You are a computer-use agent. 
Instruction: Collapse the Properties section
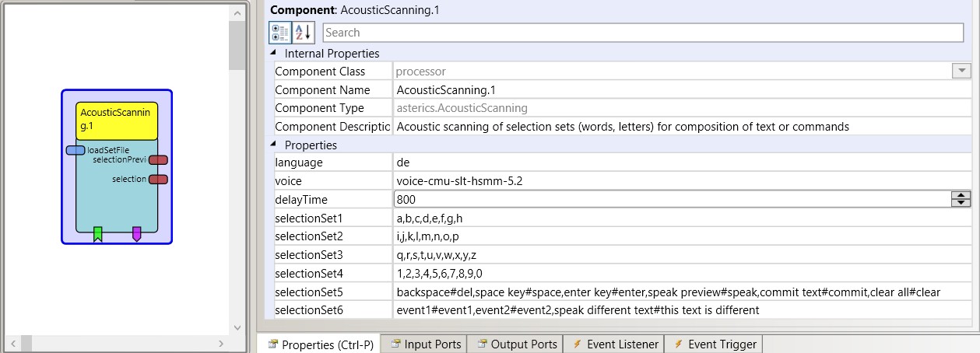(x=272, y=145)
